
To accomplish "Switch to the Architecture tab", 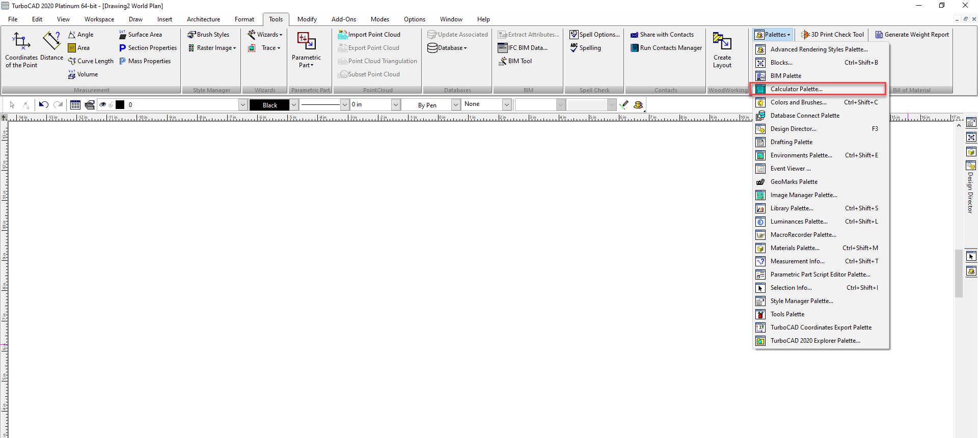I will click(x=204, y=19).
